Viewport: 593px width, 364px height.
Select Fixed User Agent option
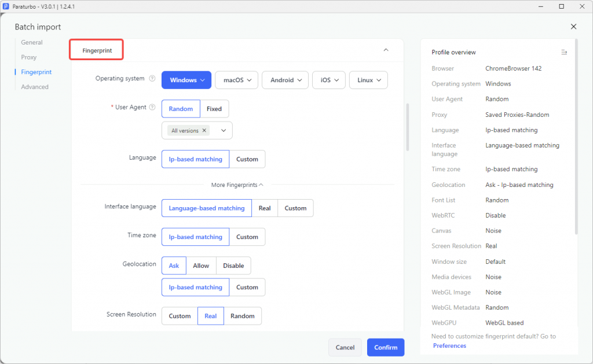(x=214, y=109)
